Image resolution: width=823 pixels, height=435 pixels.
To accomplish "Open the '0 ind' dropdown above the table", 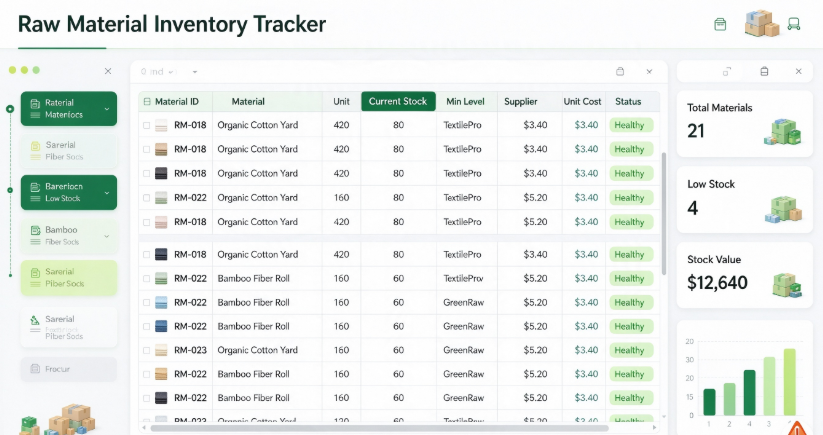I will coord(157,71).
